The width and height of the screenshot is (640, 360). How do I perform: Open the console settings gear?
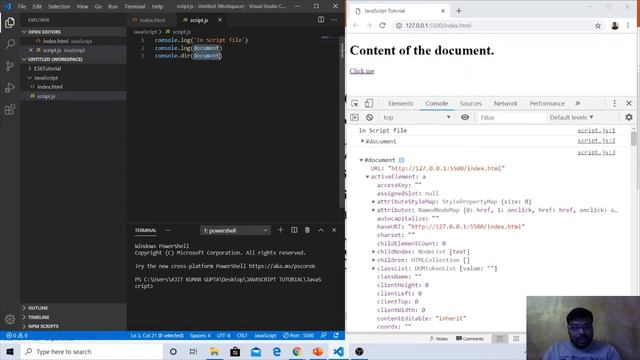point(629,118)
